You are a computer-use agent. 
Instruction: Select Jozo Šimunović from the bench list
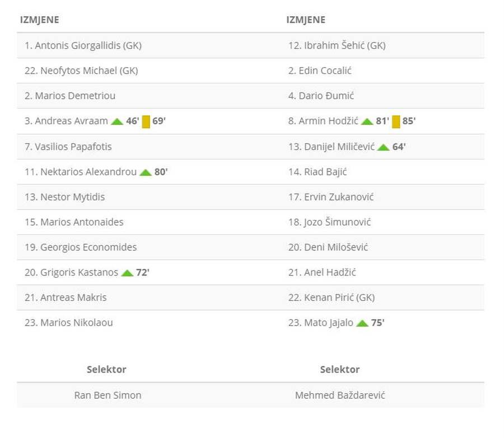329,222
